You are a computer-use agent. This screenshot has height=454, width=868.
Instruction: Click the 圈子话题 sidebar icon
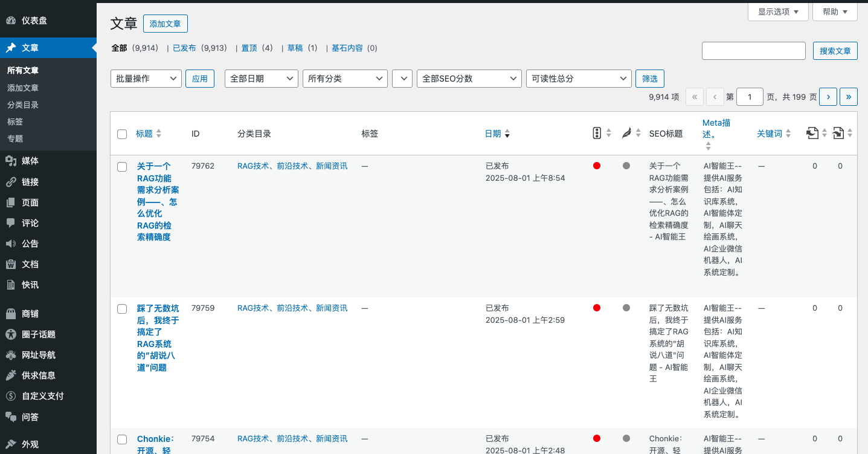coord(11,334)
